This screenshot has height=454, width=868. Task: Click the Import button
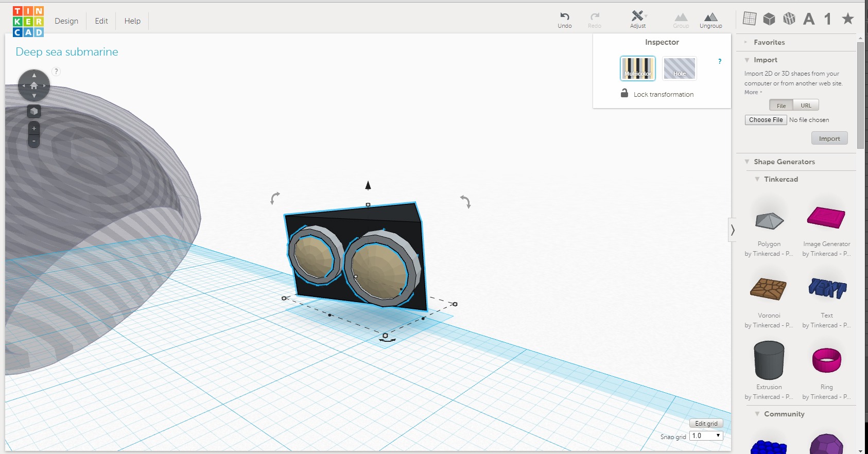click(829, 138)
